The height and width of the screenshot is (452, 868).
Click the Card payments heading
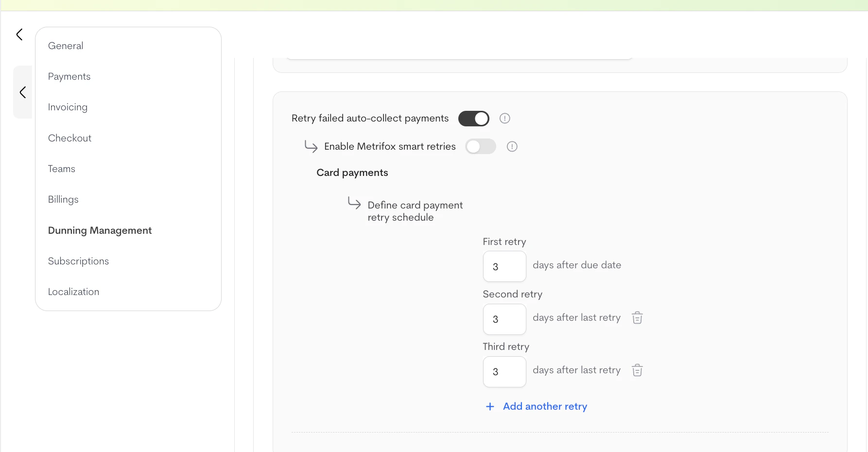[352, 173]
